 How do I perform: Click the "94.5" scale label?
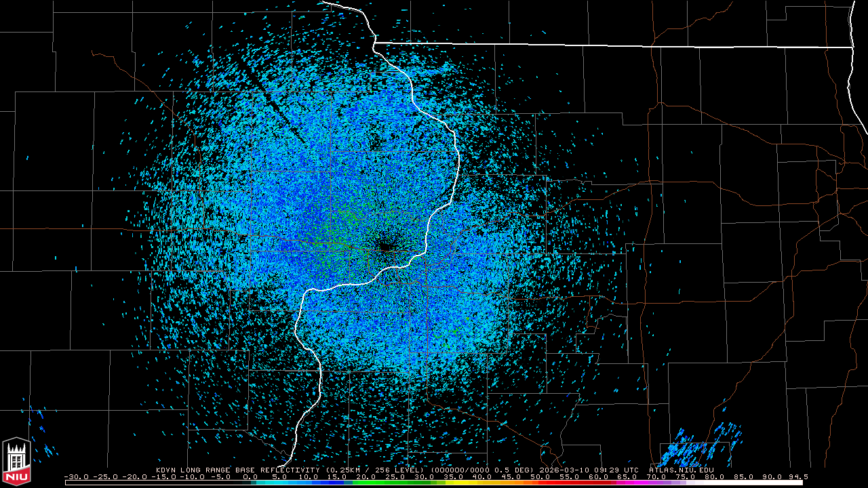click(799, 476)
